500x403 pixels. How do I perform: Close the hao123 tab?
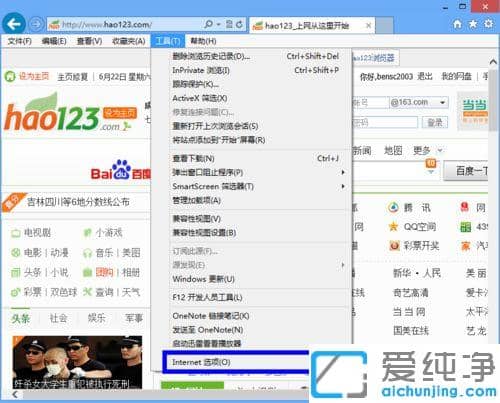368,25
